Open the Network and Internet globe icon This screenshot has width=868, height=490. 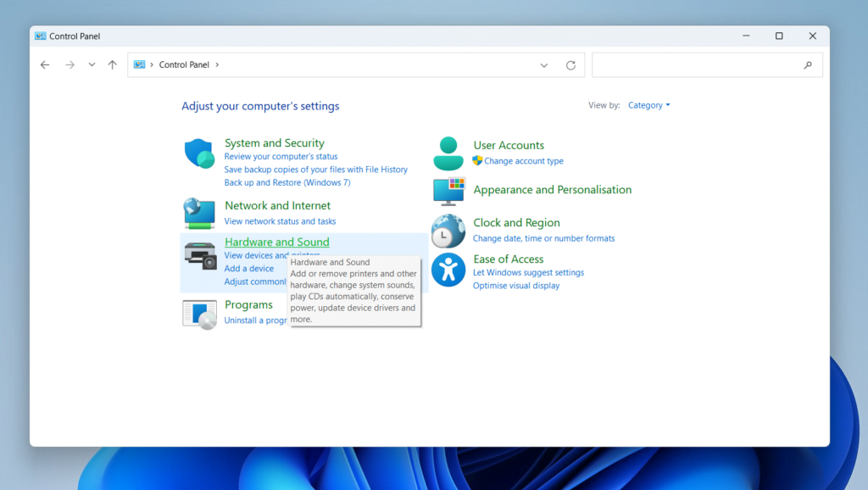point(200,214)
